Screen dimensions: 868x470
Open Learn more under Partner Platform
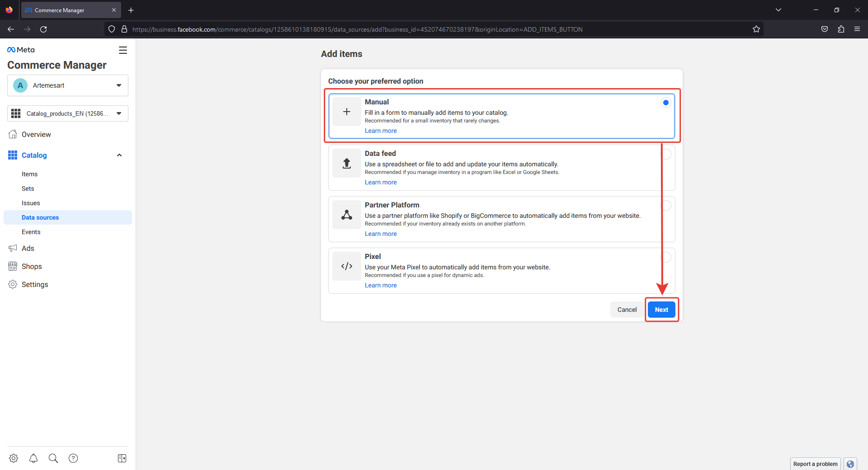pyautogui.click(x=381, y=234)
